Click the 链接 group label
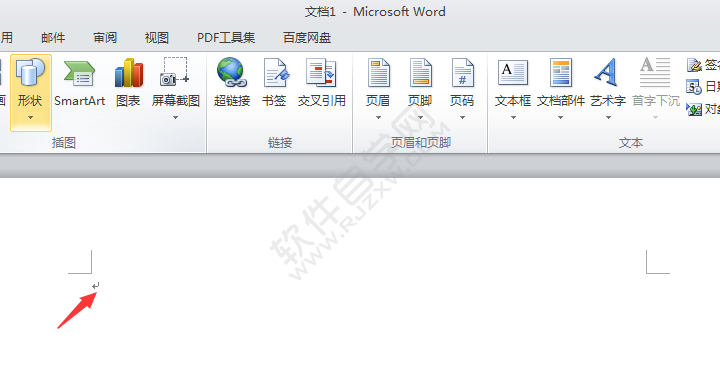 280,143
